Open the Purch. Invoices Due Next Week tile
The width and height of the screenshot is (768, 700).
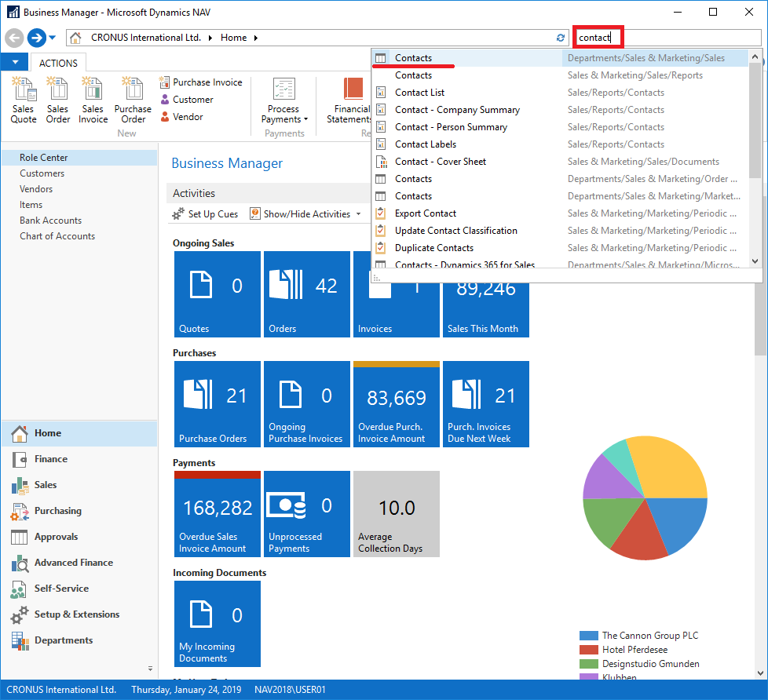(x=486, y=404)
